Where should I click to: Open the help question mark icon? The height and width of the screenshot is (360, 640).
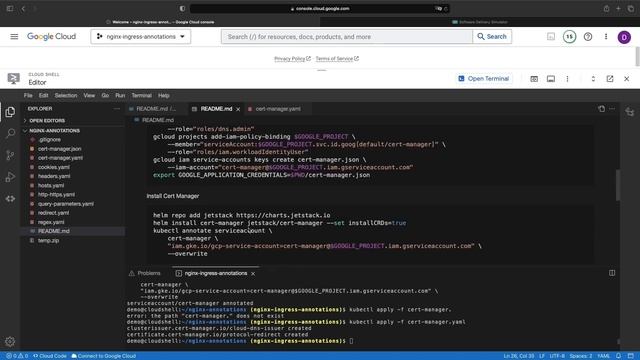pyautogui.click(x=588, y=37)
